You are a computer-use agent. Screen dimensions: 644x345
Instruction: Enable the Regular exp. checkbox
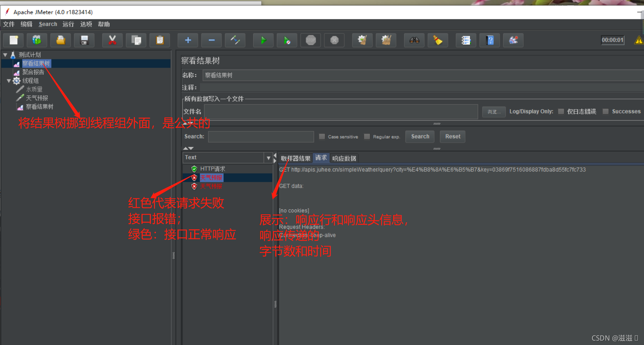coord(367,136)
